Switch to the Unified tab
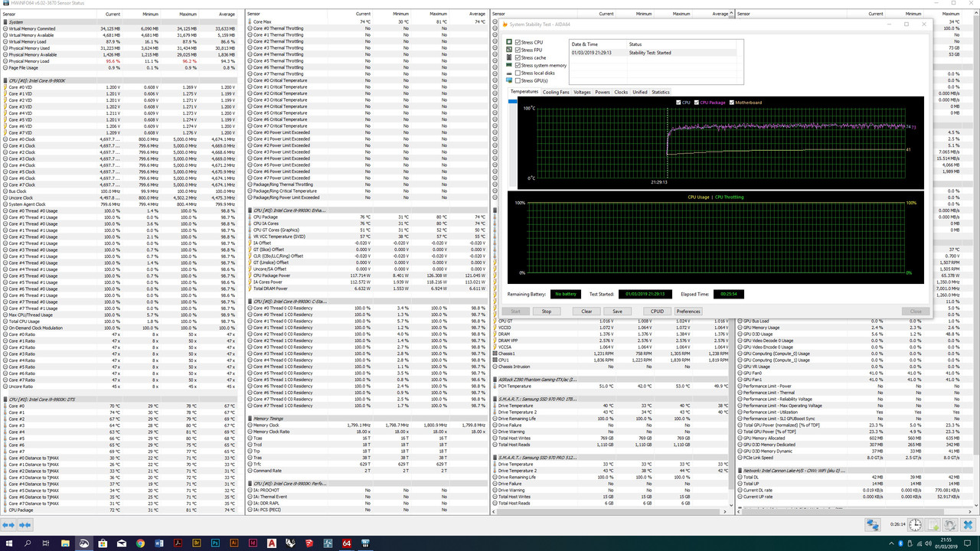Image resolution: width=980 pixels, height=551 pixels. (639, 92)
